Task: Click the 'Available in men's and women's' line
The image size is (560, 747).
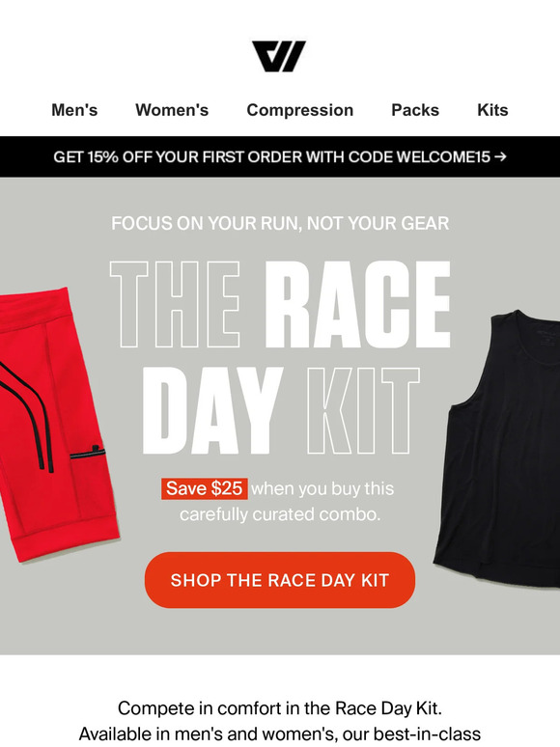Action: coord(280,733)
